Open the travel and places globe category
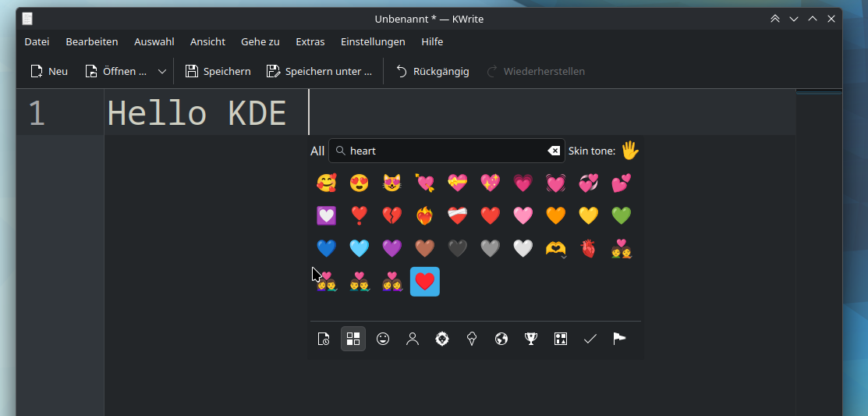Viewport: 868px width, 416px height. 501,339
